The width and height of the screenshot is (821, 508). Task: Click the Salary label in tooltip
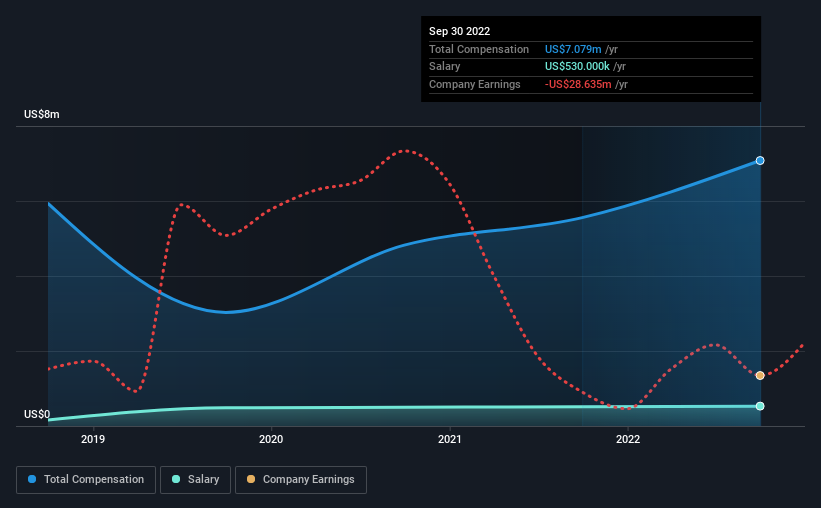[445, 67]
